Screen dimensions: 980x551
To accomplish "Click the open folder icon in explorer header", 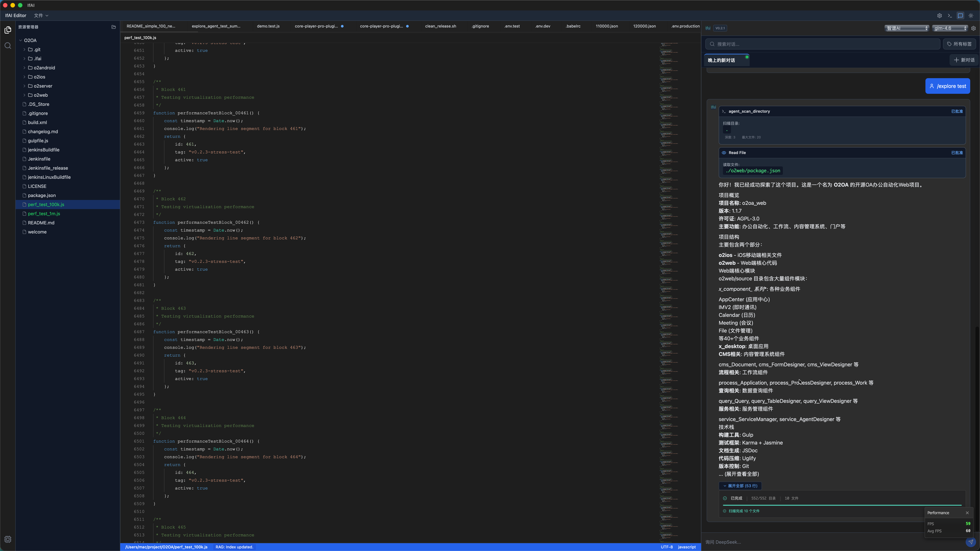I will pyautogui.click(x=113, y=27).
